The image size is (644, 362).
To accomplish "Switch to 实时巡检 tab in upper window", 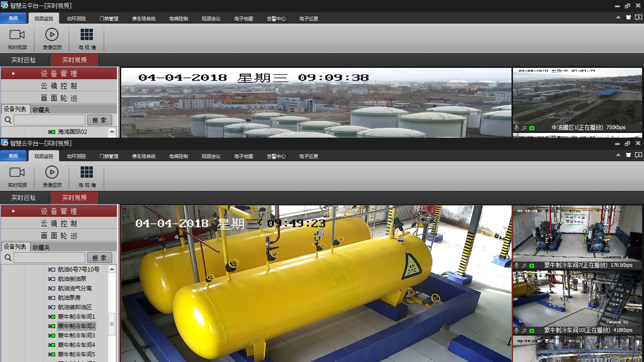I will (x=24, y=60).
